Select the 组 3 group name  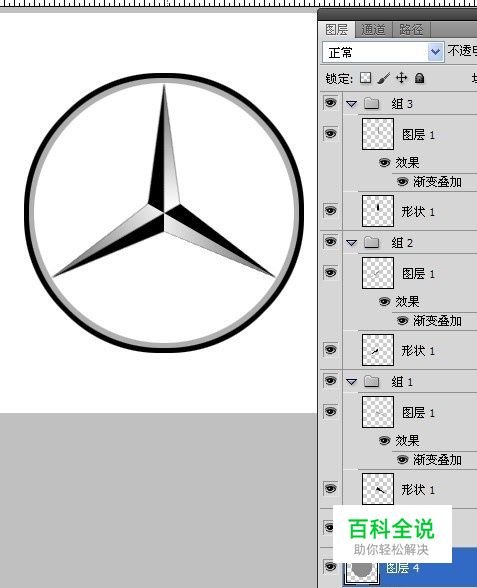pos(402,104)
